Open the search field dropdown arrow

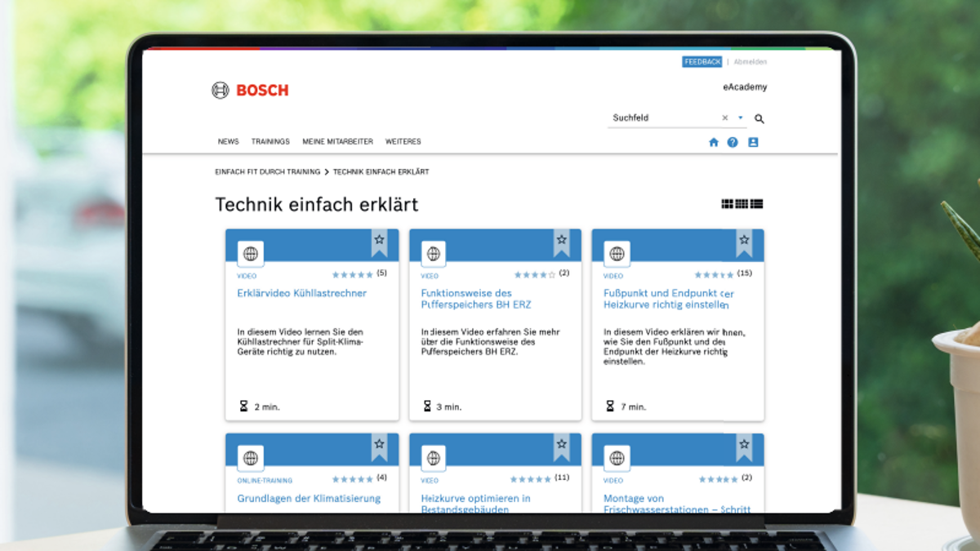click(741, 118)
